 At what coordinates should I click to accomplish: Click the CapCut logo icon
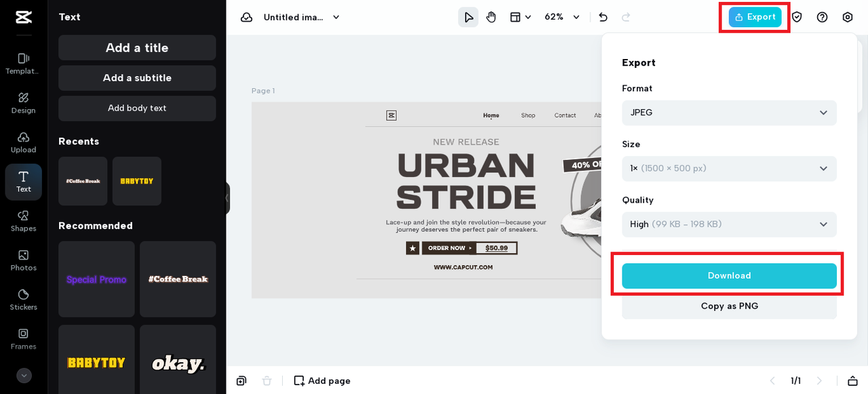coord(24,17)
